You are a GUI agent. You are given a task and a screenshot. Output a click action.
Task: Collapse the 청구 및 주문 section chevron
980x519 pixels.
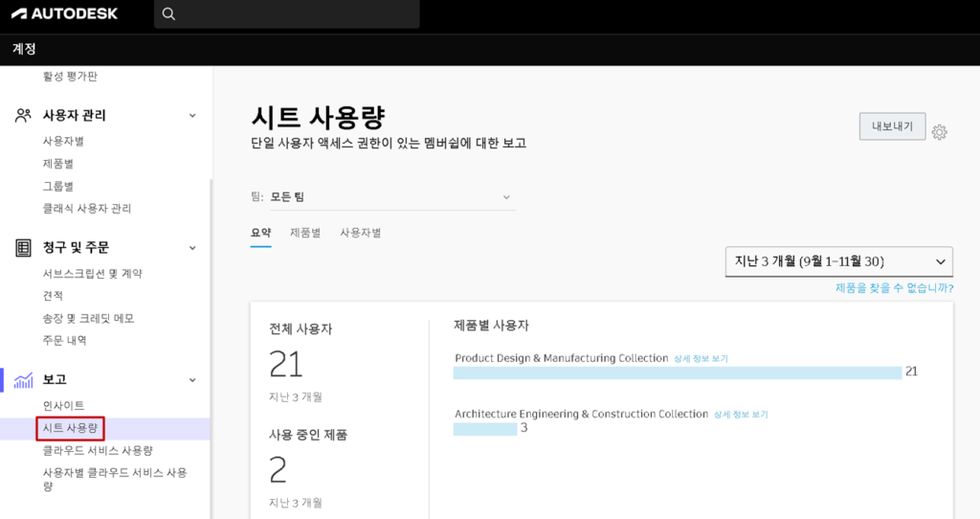click(192, 248)
